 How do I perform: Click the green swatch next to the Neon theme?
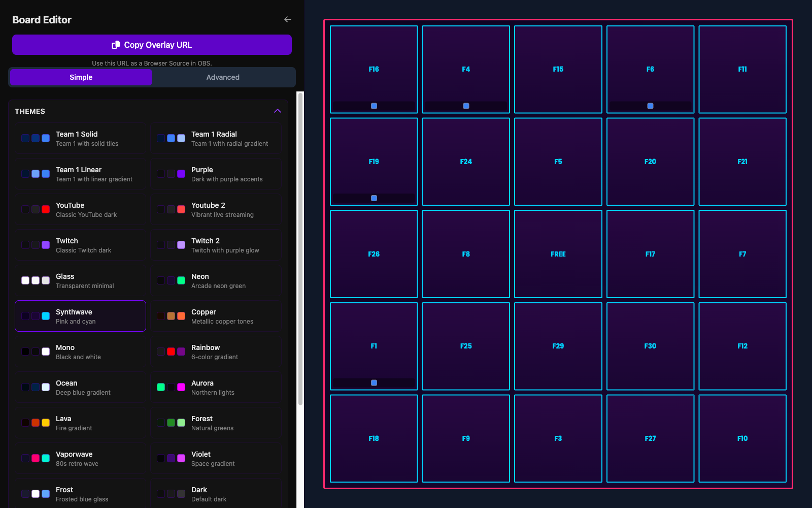180,280
